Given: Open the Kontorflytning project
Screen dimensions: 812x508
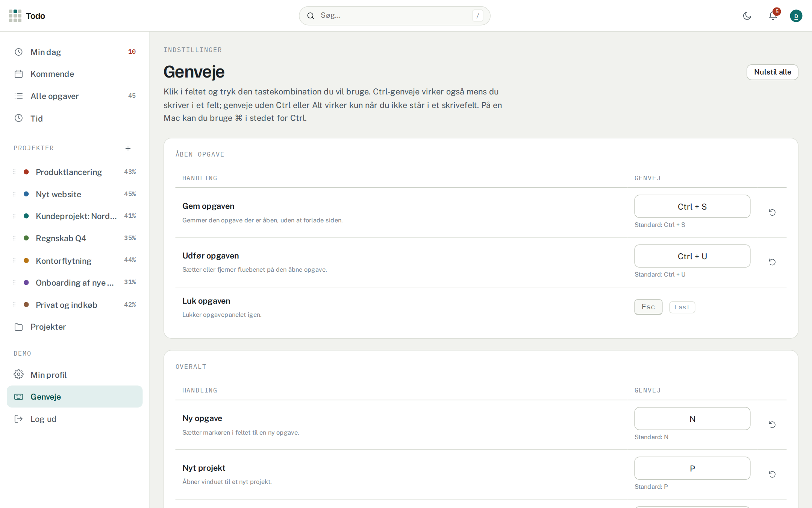Looking at the screenshot, I should (74, 260).
